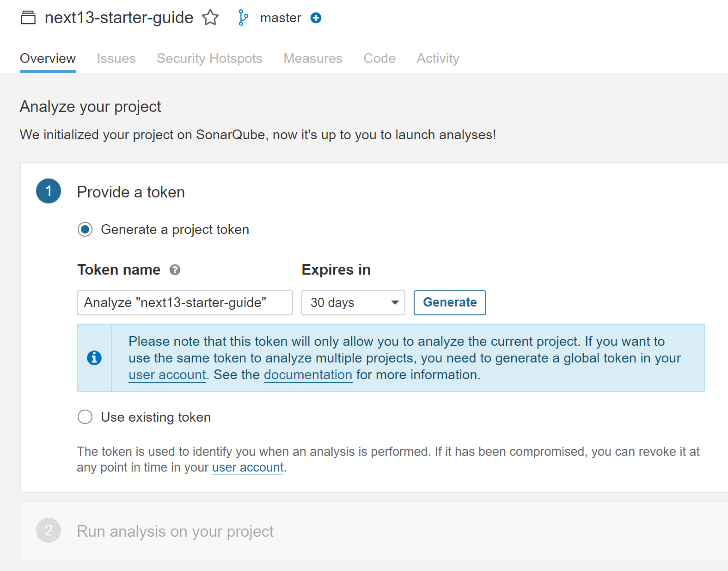Select Generate a project token radio again
The image size is (728, 571).
tap(85, 229)
